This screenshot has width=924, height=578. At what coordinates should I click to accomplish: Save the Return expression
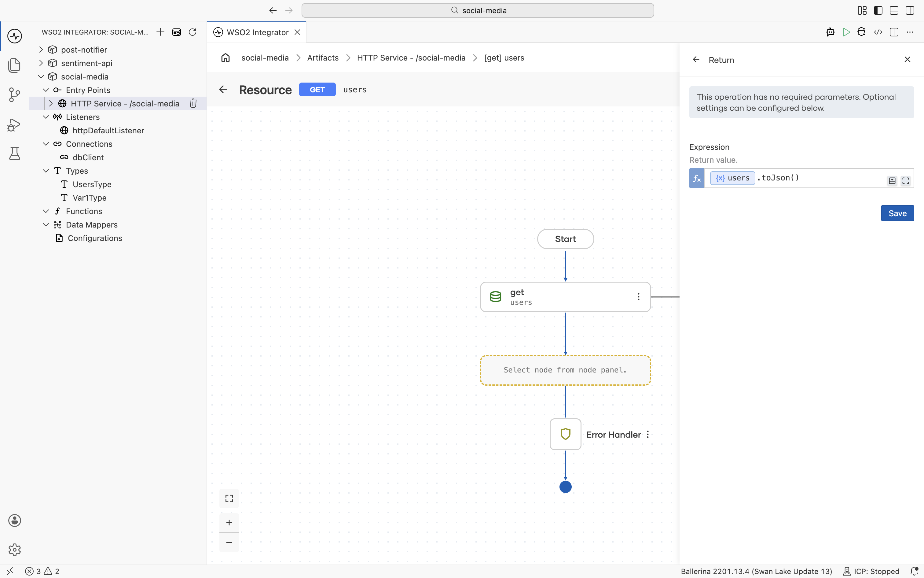point(897,213)
